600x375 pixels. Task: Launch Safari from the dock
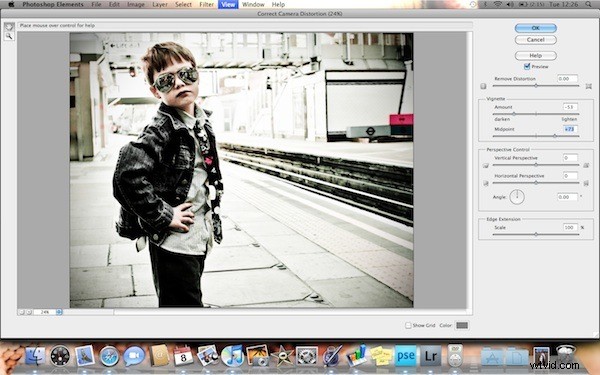coord(109,356)
